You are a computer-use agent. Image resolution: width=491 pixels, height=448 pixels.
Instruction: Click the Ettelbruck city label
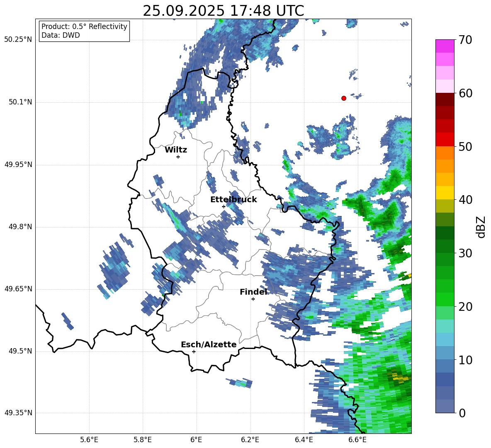[233, 200]
